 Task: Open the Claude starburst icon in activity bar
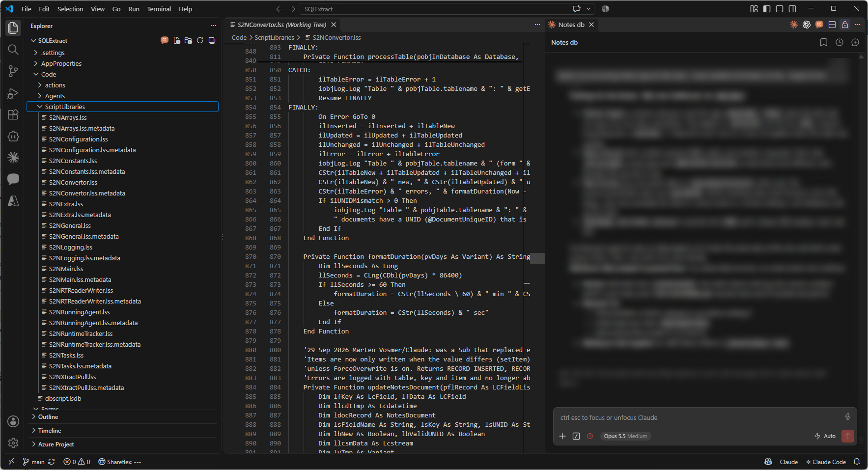[13, 158]
